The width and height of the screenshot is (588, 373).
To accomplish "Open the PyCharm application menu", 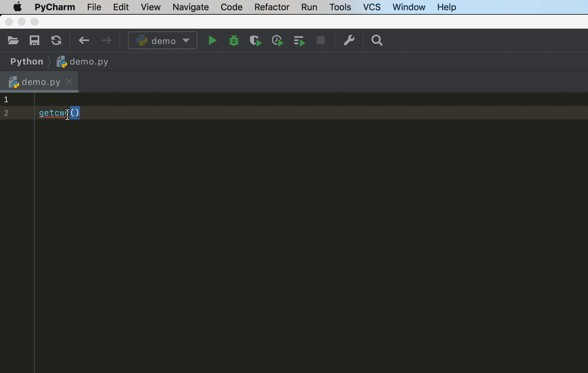I will coord(55,7).
